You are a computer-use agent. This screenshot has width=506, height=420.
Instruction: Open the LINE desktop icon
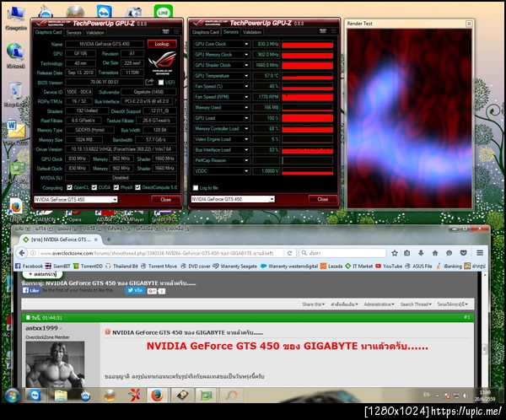click(164, 12)
